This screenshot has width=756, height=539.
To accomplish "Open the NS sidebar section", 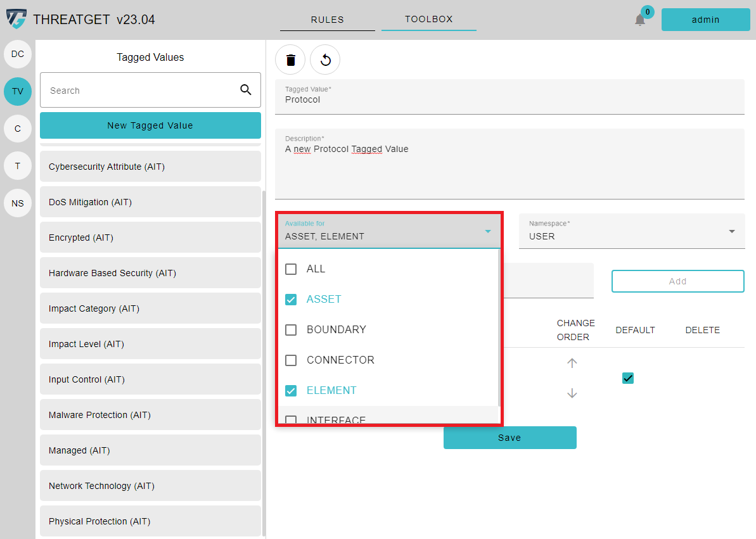I will click(18, 203).
